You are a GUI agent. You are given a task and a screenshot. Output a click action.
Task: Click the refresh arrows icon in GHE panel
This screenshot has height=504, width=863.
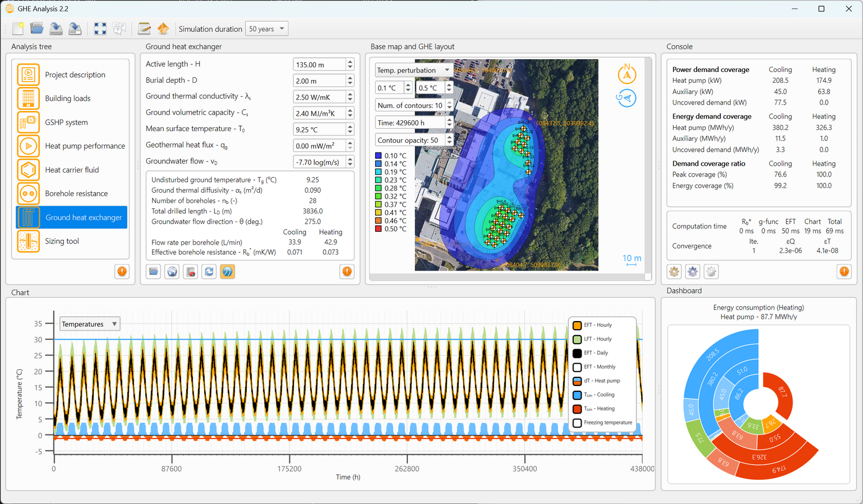point(209,272)
